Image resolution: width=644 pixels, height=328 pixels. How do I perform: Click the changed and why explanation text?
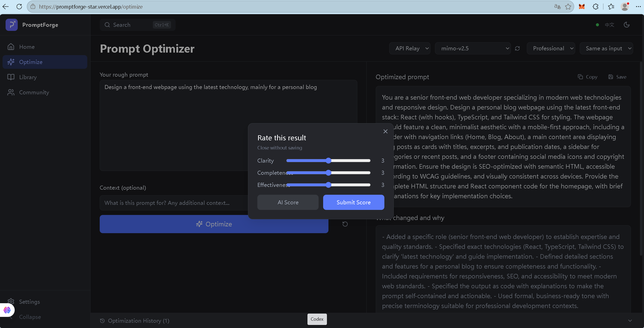(503, 271)
